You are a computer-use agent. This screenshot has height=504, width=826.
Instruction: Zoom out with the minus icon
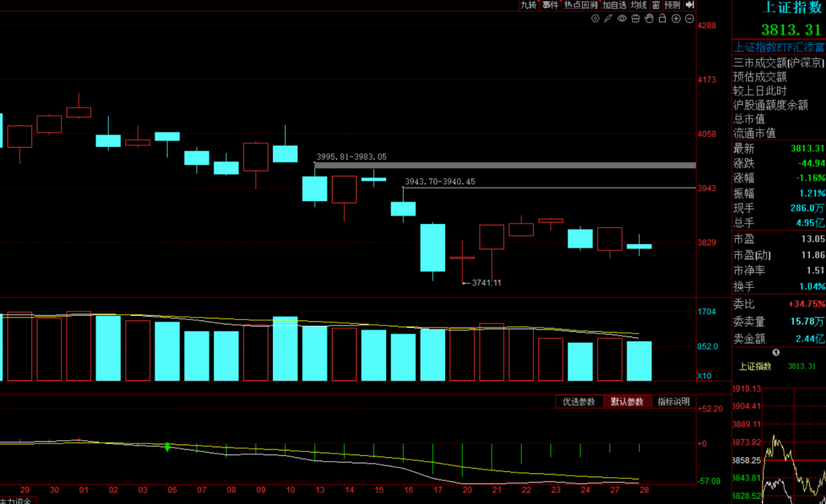pos(689,18)
